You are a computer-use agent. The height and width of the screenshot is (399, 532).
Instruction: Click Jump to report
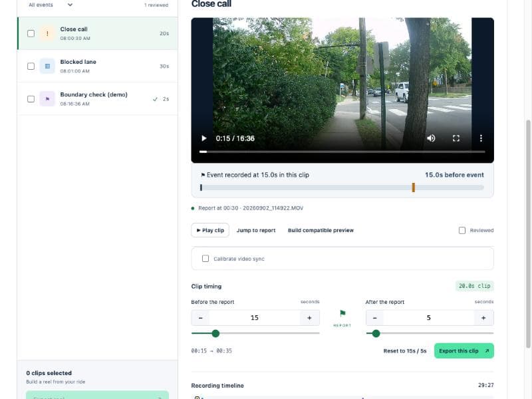tap(256, 230)
